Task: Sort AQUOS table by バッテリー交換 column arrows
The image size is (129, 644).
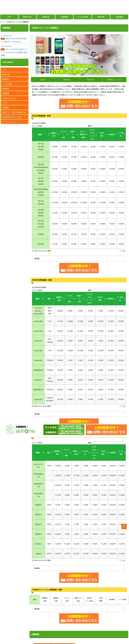Action: [68, 134]
